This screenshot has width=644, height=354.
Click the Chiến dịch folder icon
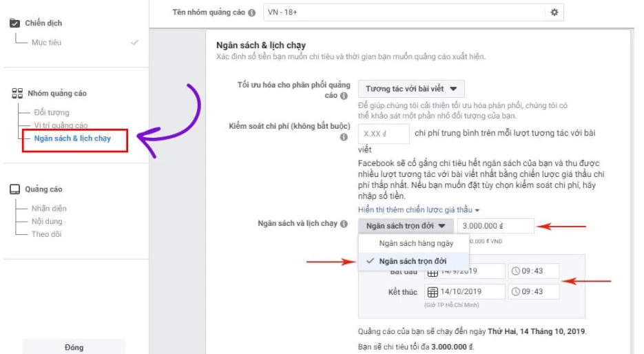(14, 23)
